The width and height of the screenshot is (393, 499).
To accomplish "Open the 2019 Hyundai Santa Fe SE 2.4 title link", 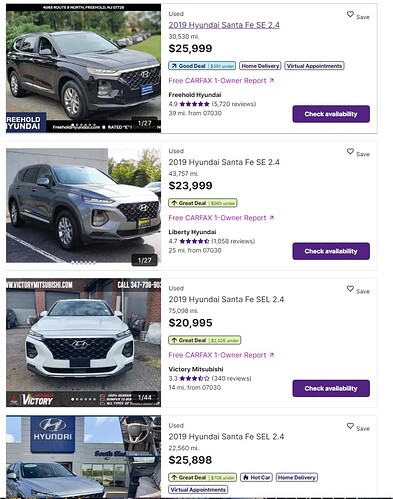I will (224, 25).
